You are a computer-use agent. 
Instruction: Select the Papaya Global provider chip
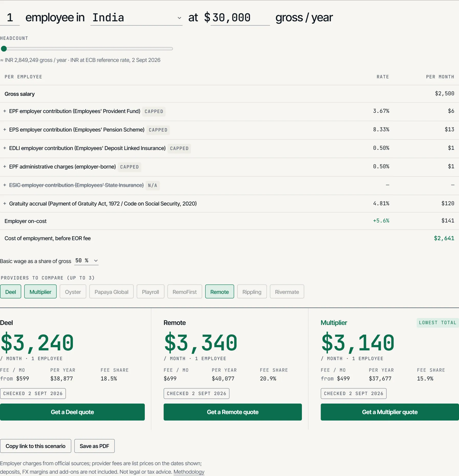click(x=111, y=292)
